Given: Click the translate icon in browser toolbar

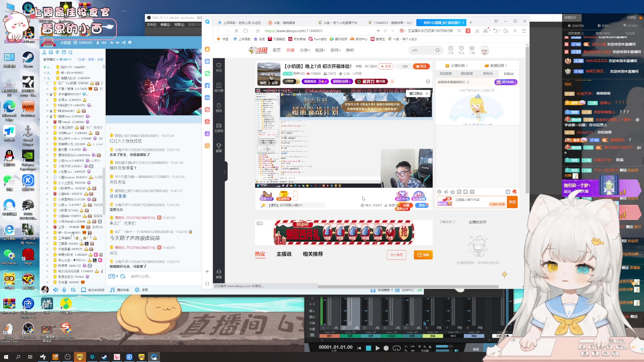Looking at the screenshot, I should pyautogui.click(x=468, y=31).
